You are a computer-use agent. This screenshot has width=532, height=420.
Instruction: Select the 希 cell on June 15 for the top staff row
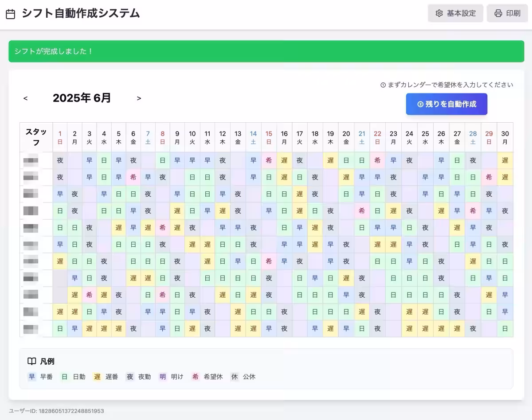coord(269,160)
